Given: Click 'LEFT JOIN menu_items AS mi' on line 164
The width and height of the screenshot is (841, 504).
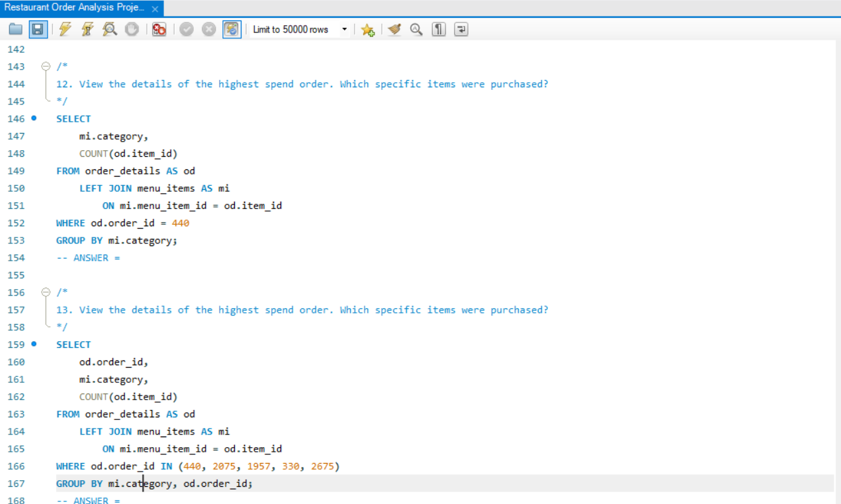Looking at the screenshot, I should (x=155, y=431).
